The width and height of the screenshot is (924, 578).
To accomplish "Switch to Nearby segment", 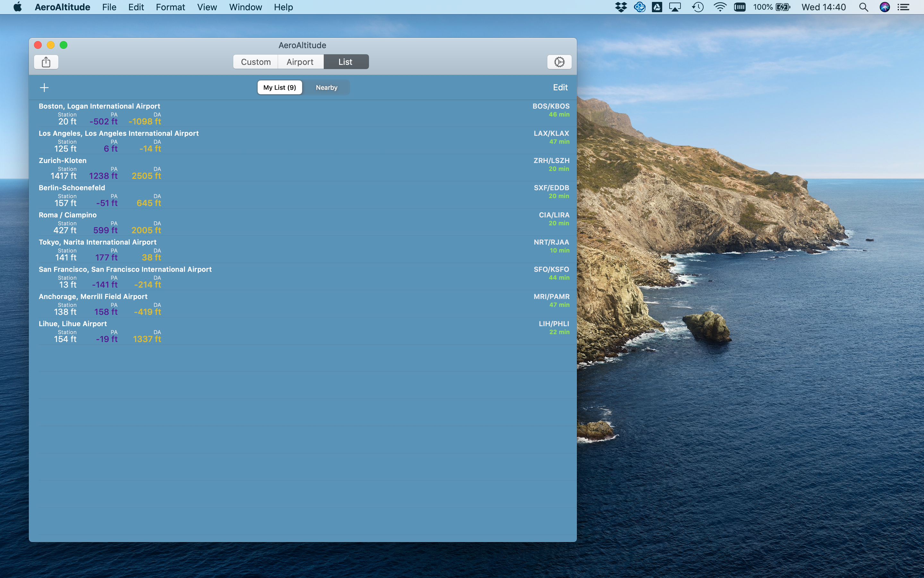I will pos(327,88).
